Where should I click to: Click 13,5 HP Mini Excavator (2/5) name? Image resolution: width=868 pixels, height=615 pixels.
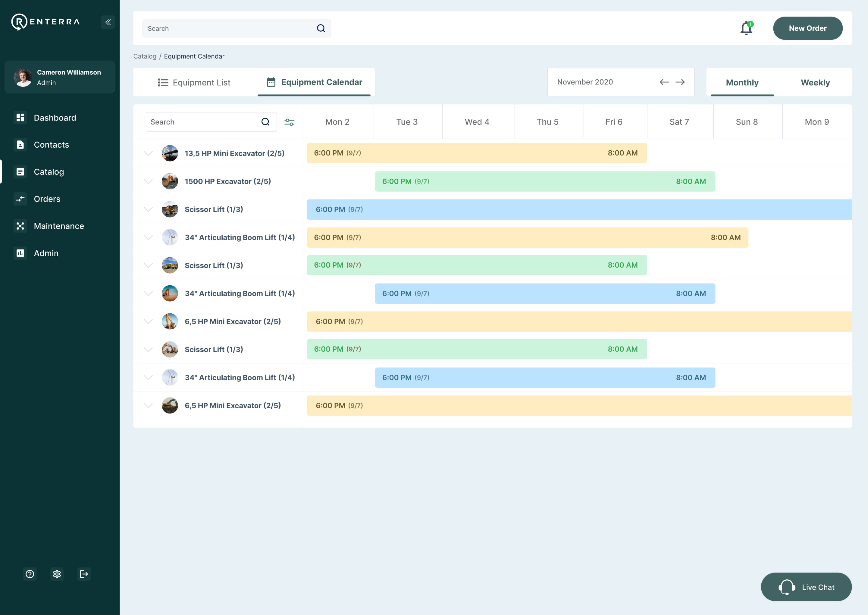[x=235, y=153]
